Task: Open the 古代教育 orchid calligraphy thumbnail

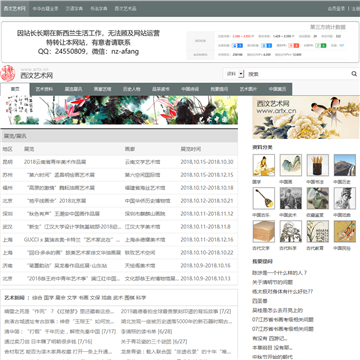Action: point(318,231)
